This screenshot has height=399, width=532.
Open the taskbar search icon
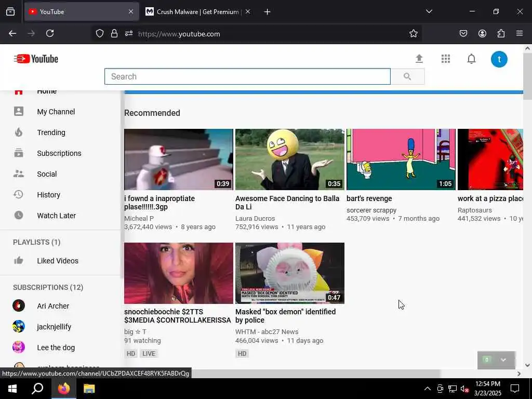pyautogui.click(x=37, y=389)
